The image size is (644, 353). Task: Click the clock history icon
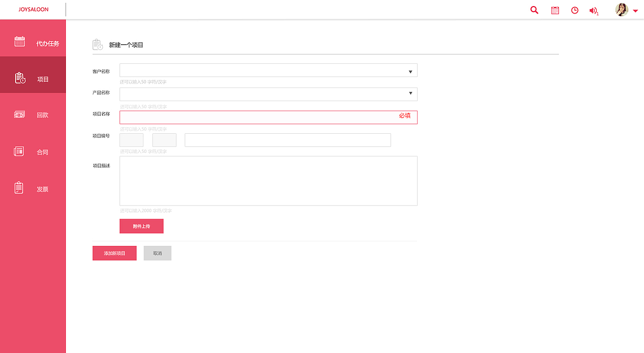pyautogui.click(x=575, y=10)
